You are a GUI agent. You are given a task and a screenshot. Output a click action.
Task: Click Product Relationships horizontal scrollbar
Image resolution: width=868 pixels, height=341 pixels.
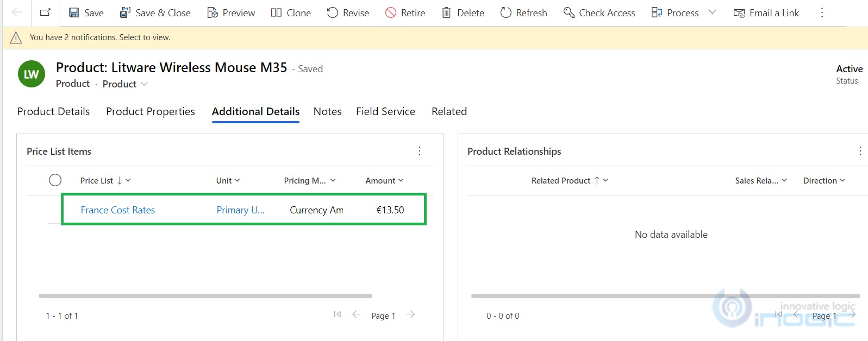666,296
